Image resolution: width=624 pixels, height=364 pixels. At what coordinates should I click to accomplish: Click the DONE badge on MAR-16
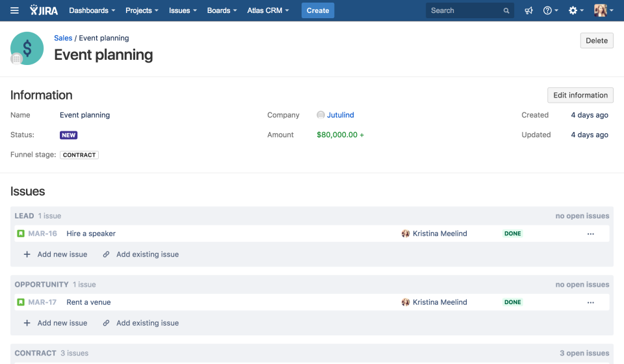[x=513, y=233]
